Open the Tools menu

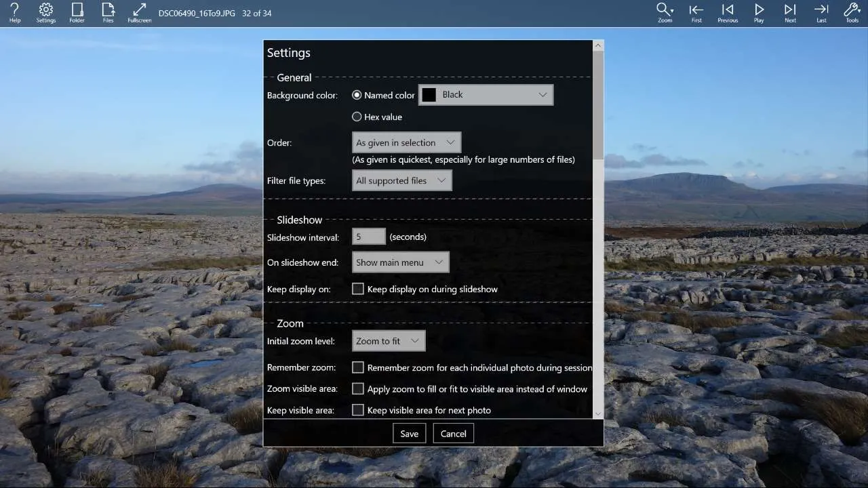point(852,12)
